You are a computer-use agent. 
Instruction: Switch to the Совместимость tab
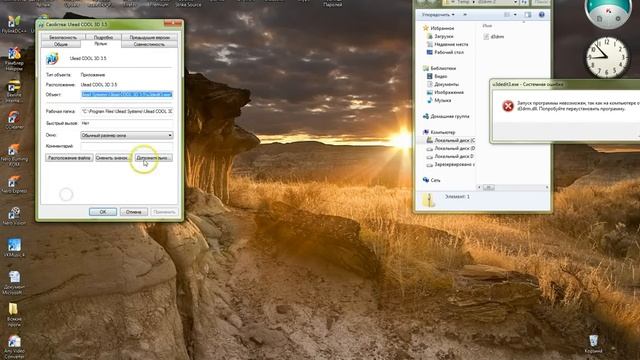pos(149,44)
